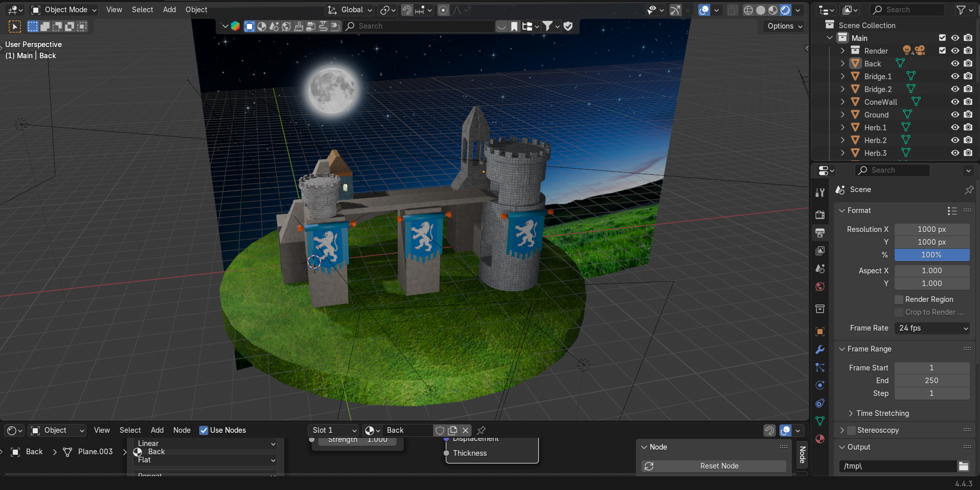Open the Physics properties tab icon
The width and height of the screenshot is (980, 490).
point(820,385)
